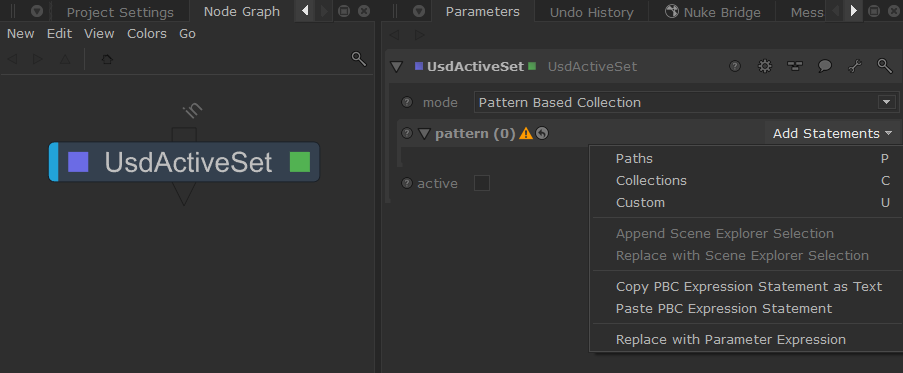Switch to the Undo History tab
This screenshot has width=903, height=373.
[591, 12]
